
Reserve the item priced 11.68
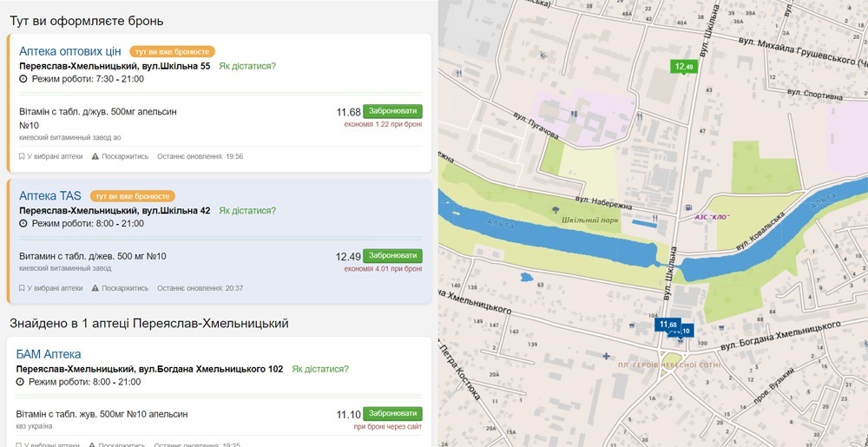click(392, 111)
